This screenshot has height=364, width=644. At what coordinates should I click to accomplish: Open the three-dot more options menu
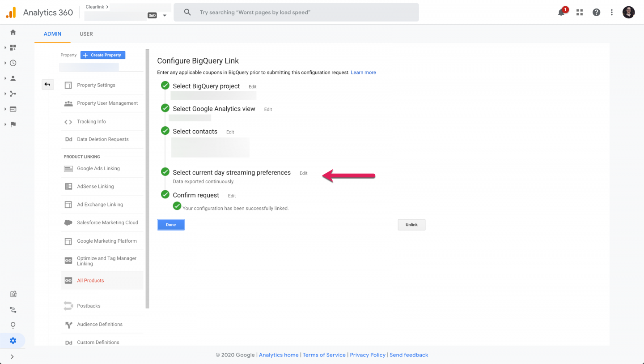point(612,13)
